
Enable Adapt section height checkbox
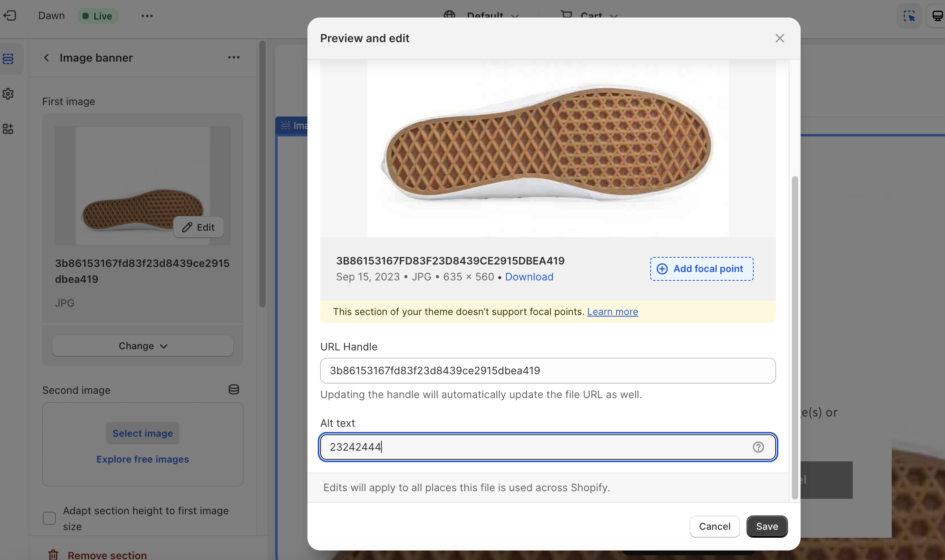coord(49,518)
